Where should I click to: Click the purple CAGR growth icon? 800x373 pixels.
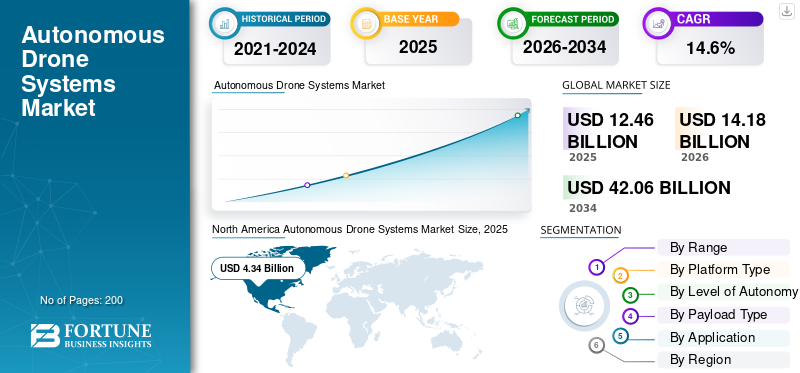658,23
